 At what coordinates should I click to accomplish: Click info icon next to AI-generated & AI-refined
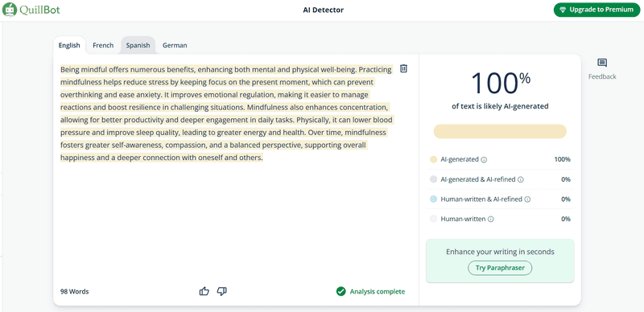(x=521, y=179)
